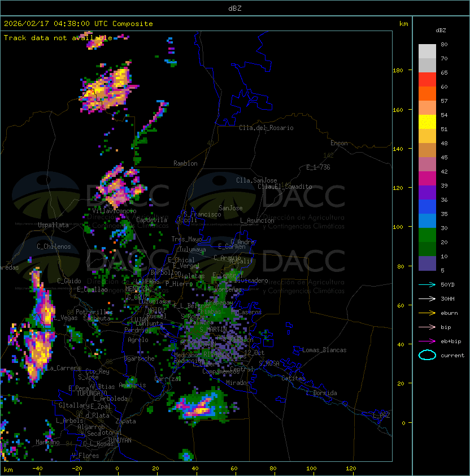The width and height of the screenshot is (470, 476).
Task: Click the cyan ellipse 'current' icon
Action: click(x=427, y=355)
